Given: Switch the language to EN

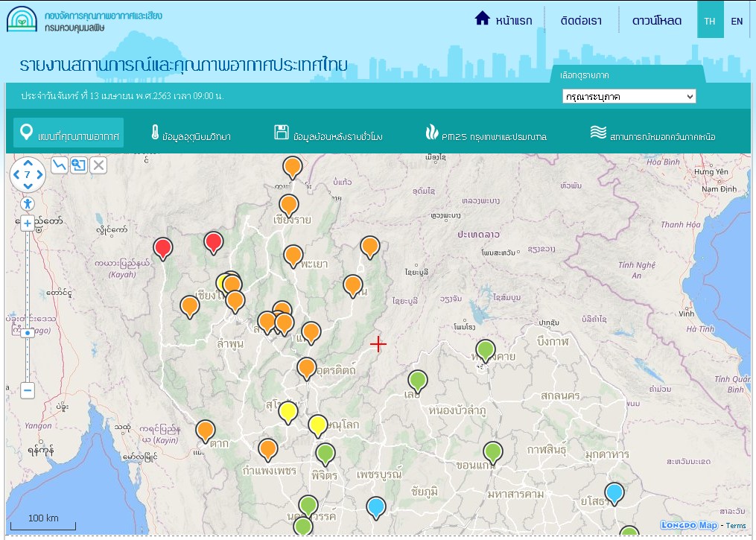Looking at the screenshot, I should tap(737, 21).
